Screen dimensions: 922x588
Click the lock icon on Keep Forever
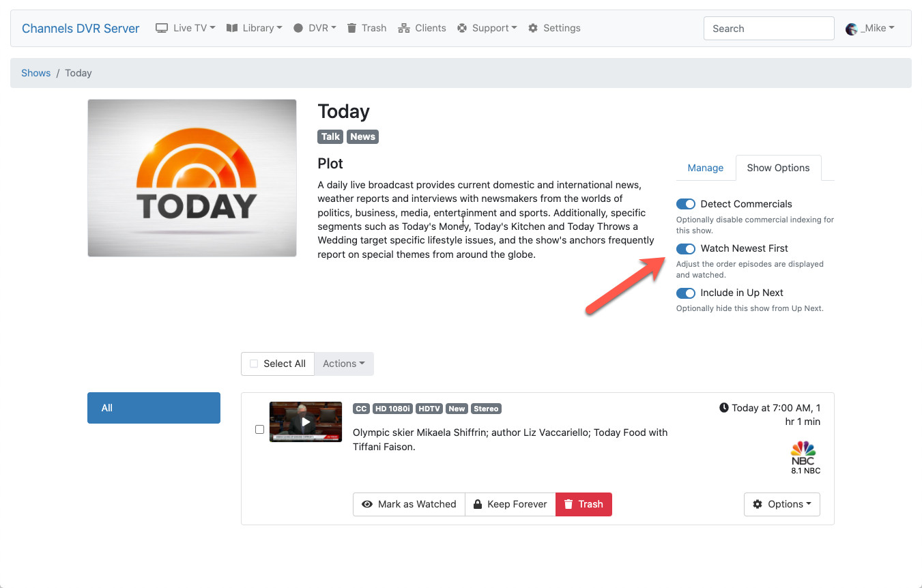[478, 504]
